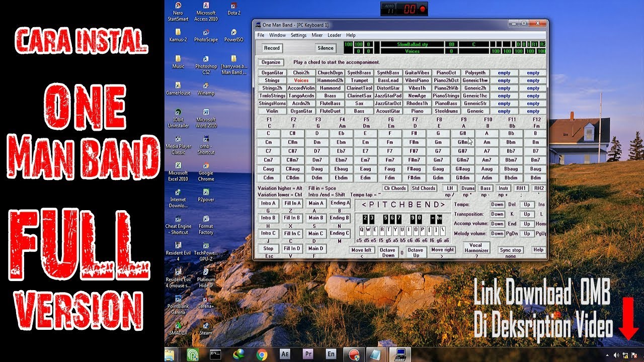Select the Winamp desktop icon
This screenshot has width=644, height=362.
206,88
